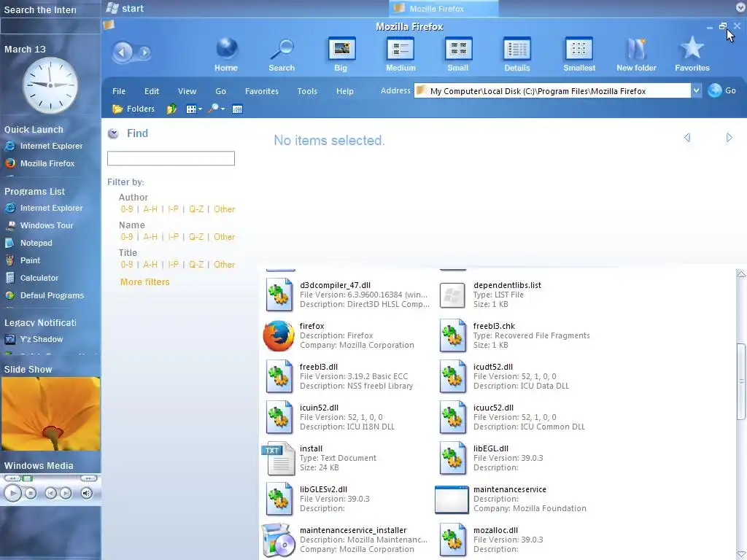The height and width of the screenshot is (560, 747).
Task: Open the views grid dropdown in toolbar
Action: tap(194, 109)
